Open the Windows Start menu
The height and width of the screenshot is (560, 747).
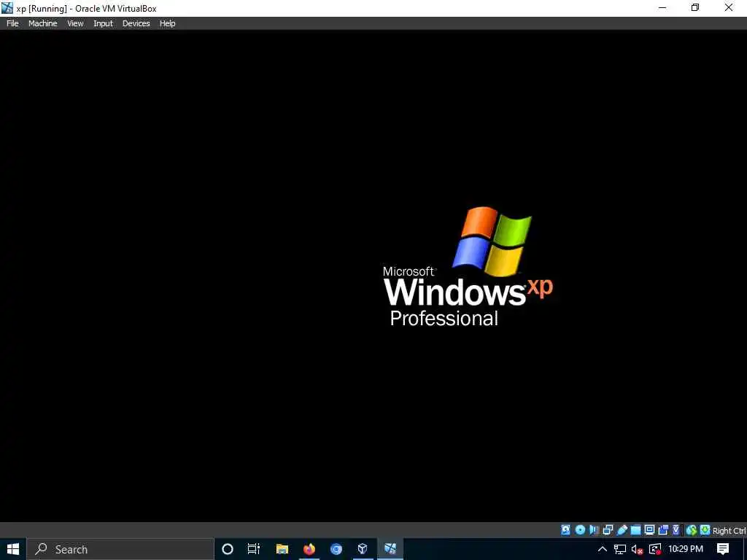13,549
